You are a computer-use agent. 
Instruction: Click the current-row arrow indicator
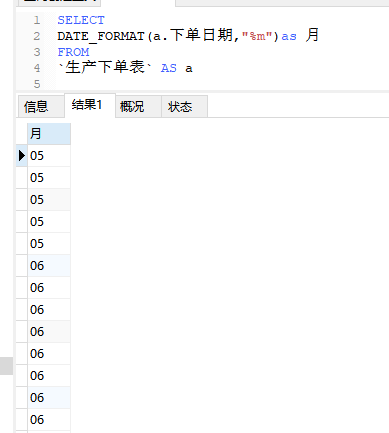pyautogui.click(x=22, y=156)
